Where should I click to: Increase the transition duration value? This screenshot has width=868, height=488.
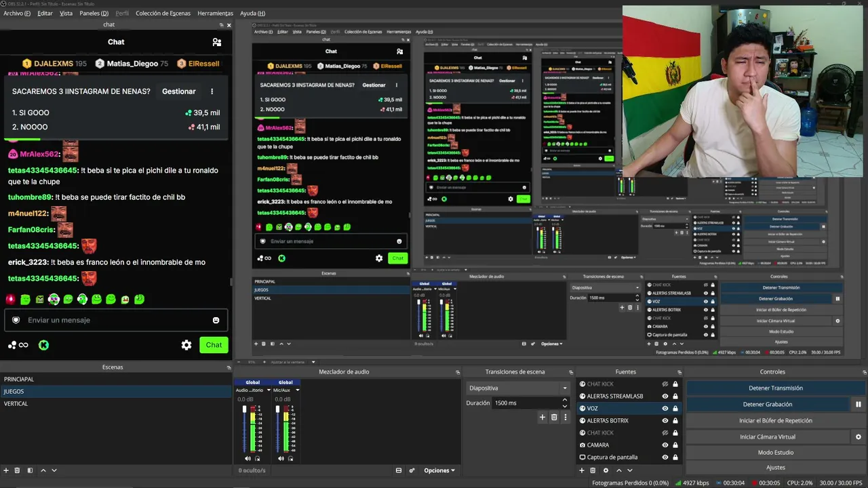pyautogui.click(x=564, y=401)
